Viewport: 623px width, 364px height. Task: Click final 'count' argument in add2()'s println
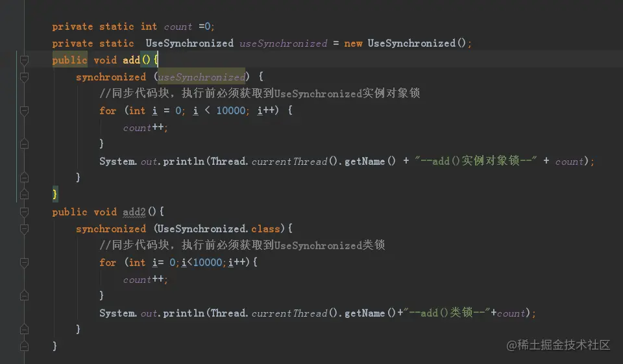pyautogui.click(x=511, y=313)
